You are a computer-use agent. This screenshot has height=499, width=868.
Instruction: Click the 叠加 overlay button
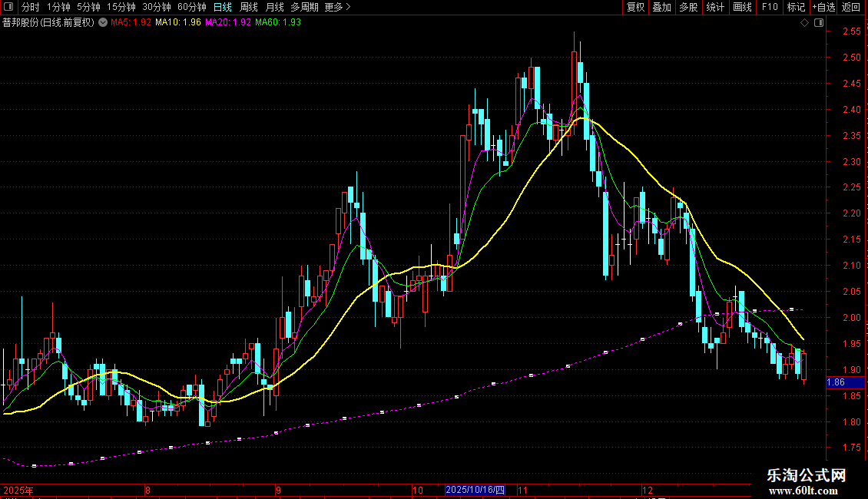tap(662, 7)
